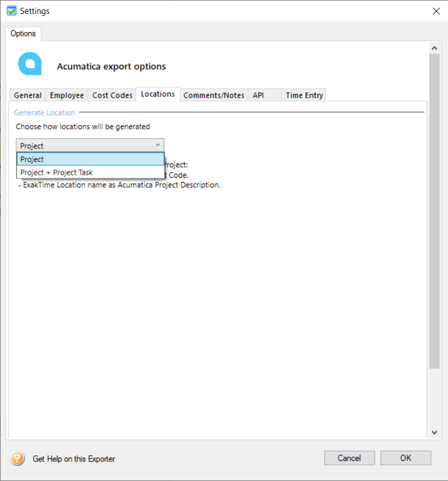The width and height of the screenshot is (448, 481).
Task: Click the scrollbar up arrow
Action: pyautogui.click(x=434, y=48)
